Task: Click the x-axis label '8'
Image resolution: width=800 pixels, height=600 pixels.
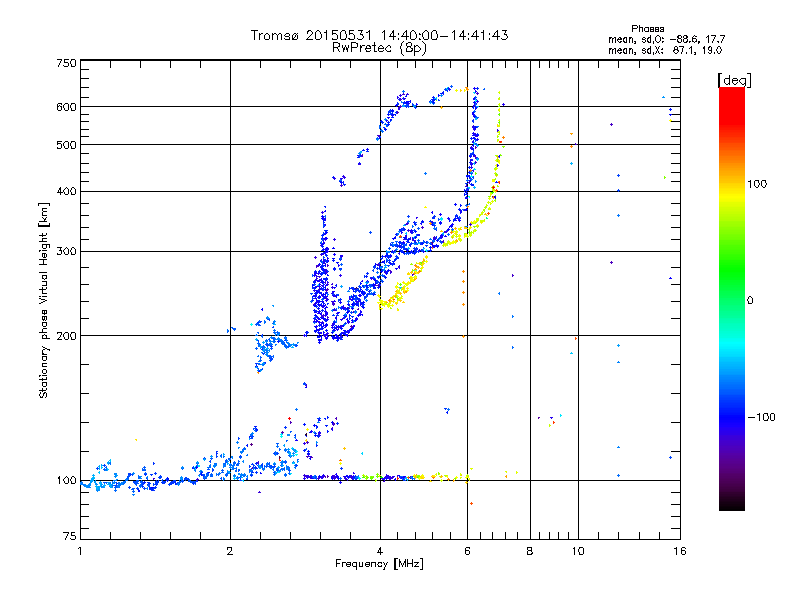Action: pos(530,551)
